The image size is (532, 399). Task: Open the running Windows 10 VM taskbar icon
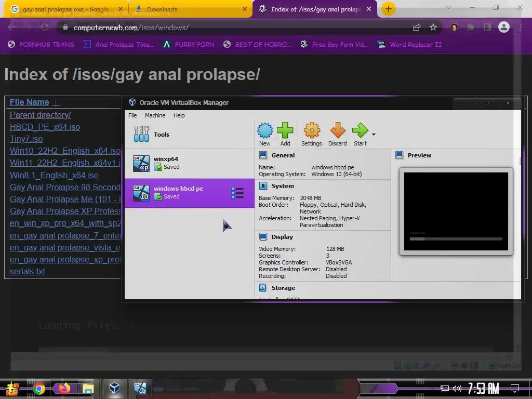click(140, 389)
